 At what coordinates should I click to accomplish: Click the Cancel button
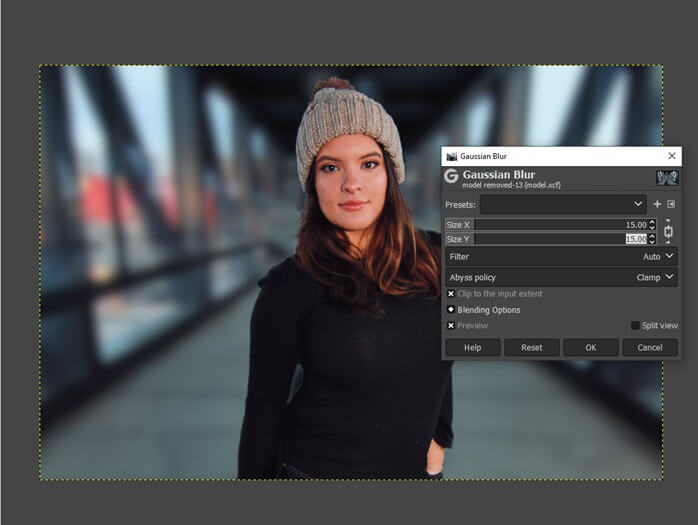(x=649, y=347)
